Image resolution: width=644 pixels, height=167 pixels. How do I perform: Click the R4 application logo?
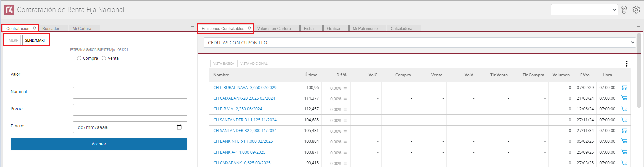(x=9, y=10)
